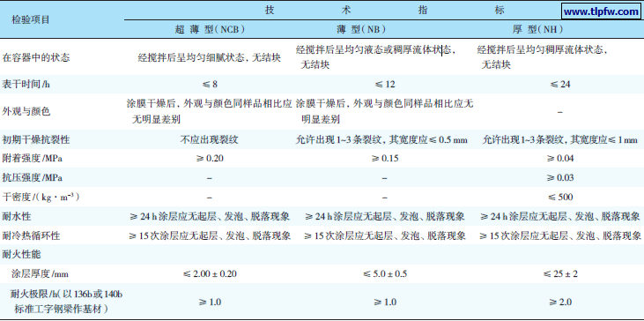
Task: Select the 耐冷热循环性 row label
Action: pyautogui.click(x=31, y=236)
